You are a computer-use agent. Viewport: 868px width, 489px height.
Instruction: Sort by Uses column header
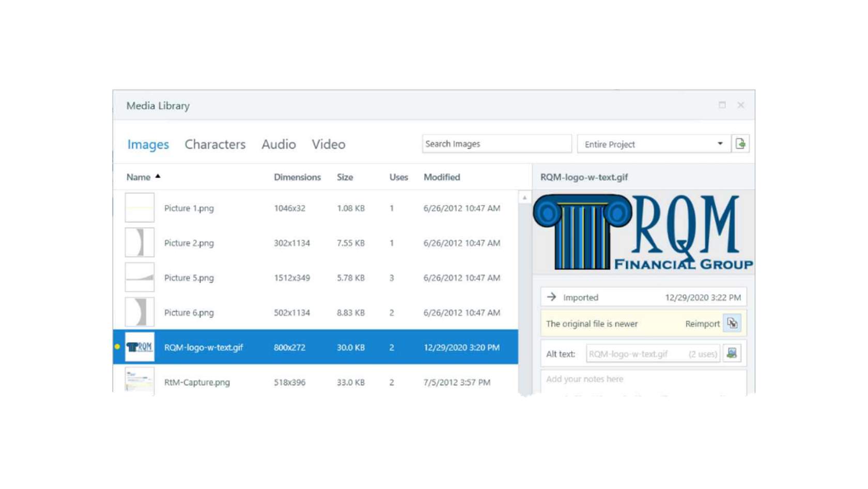(399, 177)
